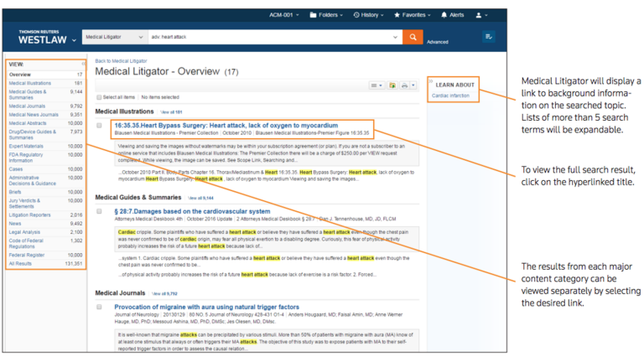Check the Heart Bypass Surgery result checkbox

tap(99, 126)
